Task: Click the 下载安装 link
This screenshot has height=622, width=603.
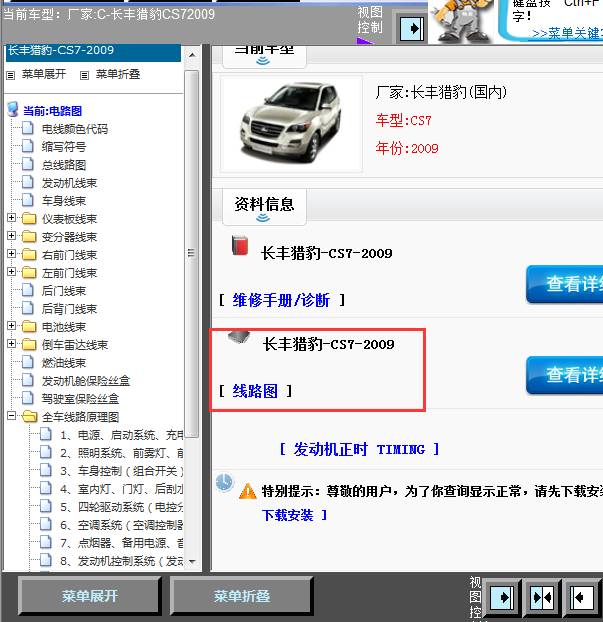Action: (288, 515)
